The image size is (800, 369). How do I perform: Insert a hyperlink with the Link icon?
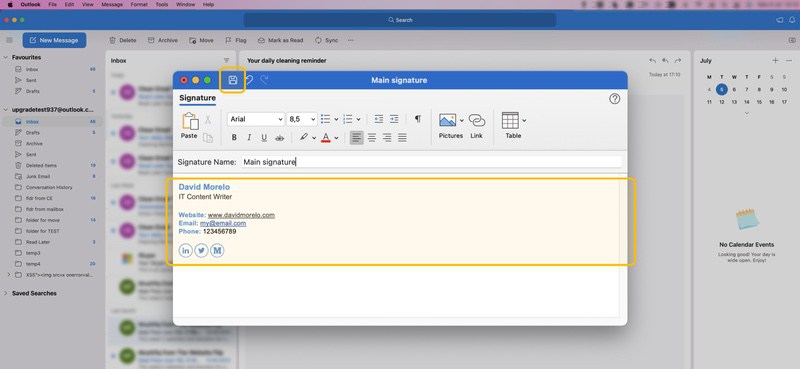tap(477, 126)
